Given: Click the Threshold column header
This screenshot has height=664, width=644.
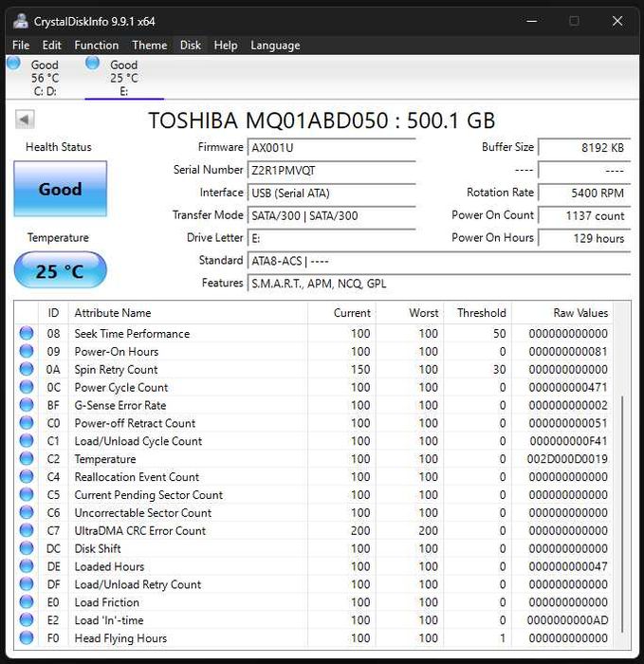Looking at the screenshot, I should [478, 313].
